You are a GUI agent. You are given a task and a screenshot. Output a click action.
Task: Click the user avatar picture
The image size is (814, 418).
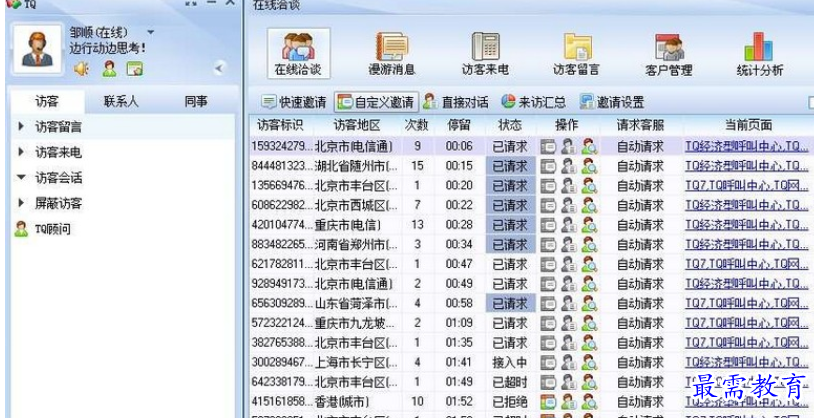pos(37,49)
